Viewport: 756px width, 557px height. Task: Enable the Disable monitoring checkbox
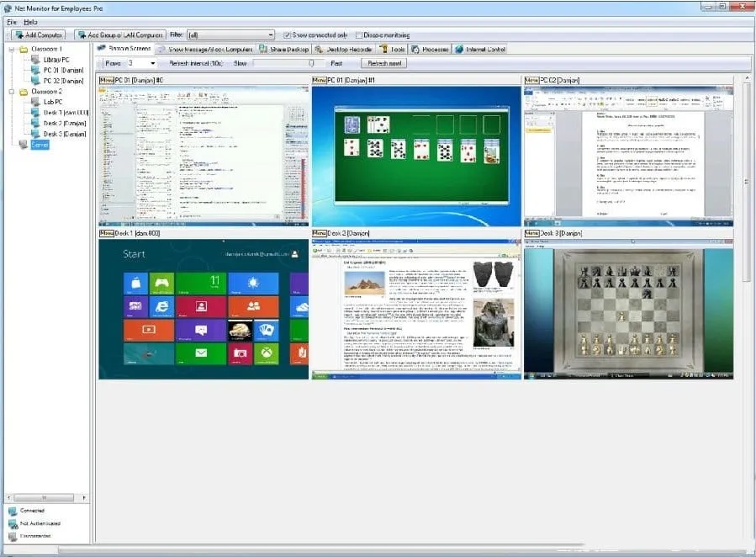pos(358,35)
